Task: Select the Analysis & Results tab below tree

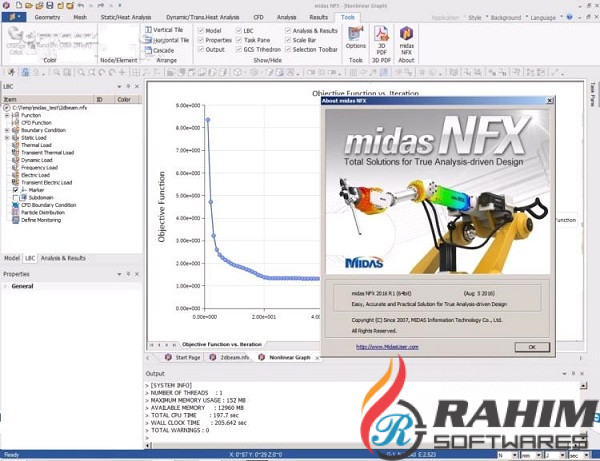Action: tap(63, 258)
